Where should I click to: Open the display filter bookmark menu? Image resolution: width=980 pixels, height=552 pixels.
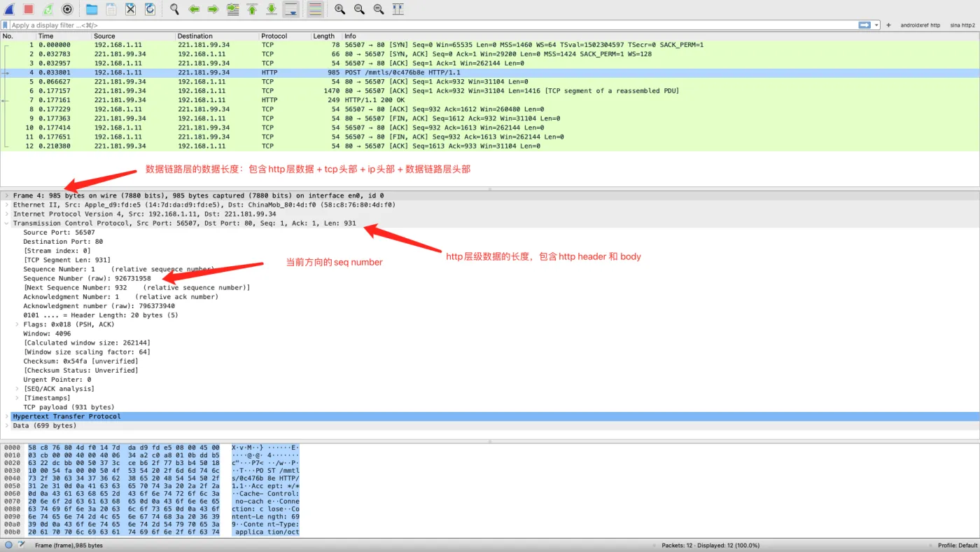[x=6, y=25]
